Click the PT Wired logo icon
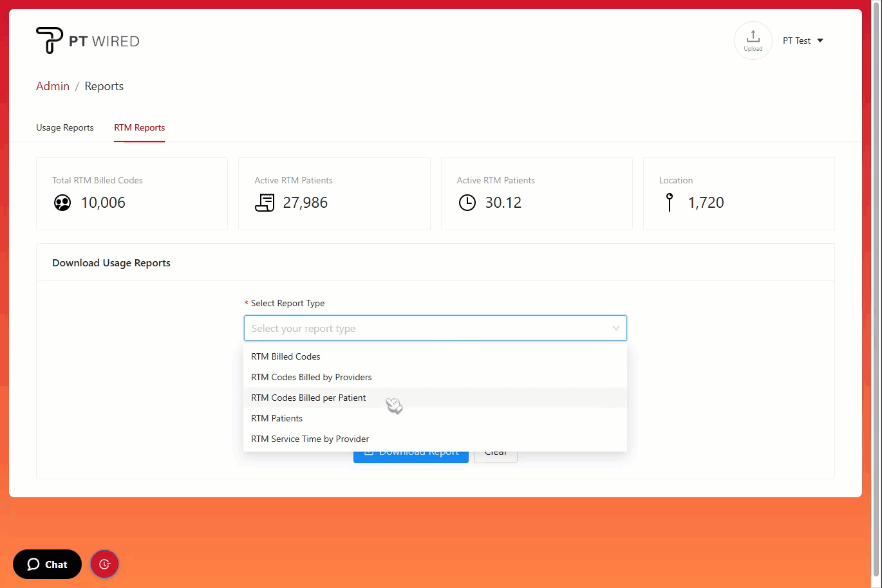 pos(50,41)
